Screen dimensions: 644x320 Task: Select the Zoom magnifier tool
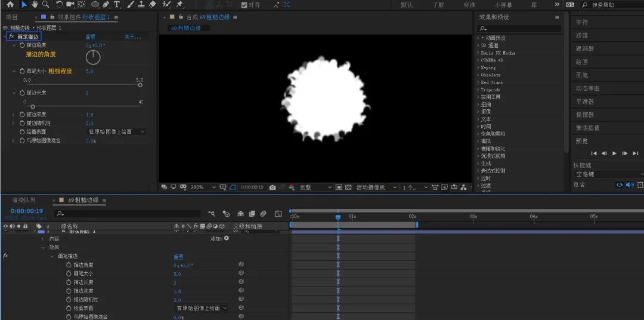coord(45,5)
